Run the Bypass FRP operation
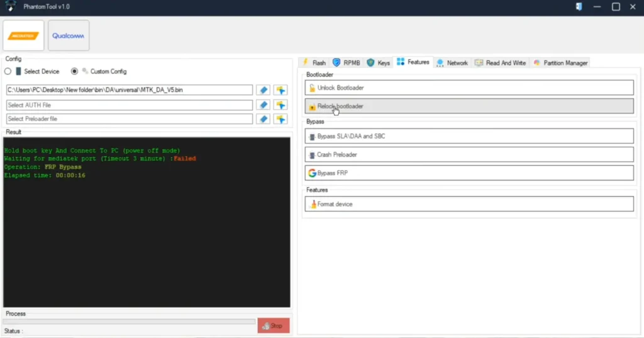The height and width of the screenshot is (338, 644). pos(469,173)
